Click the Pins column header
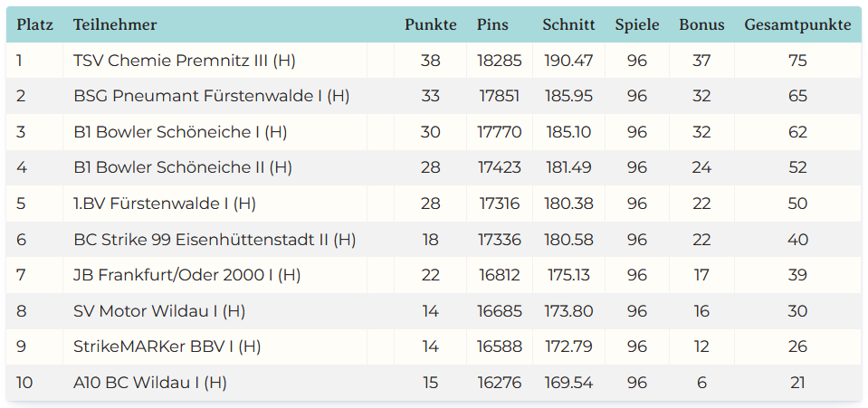Screen dimensions: 868x408 (492, 25)
